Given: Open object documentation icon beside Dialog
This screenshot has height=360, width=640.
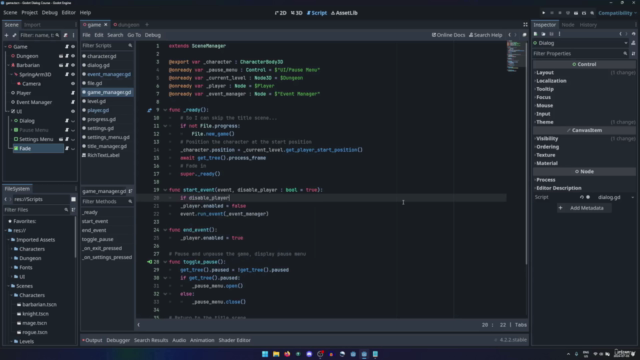Looking at the screenshot, I should point(633,43).
